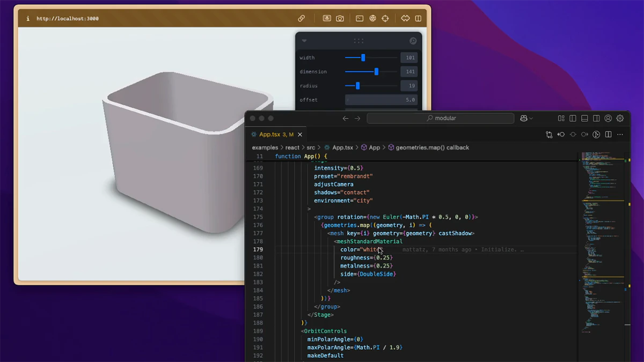Go back with the editor's left arrow
The image size is (644, 362).
346,119
